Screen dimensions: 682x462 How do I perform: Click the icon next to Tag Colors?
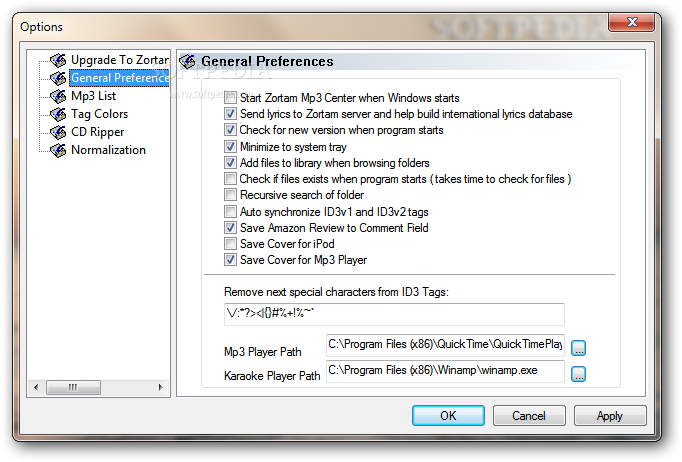58,114
